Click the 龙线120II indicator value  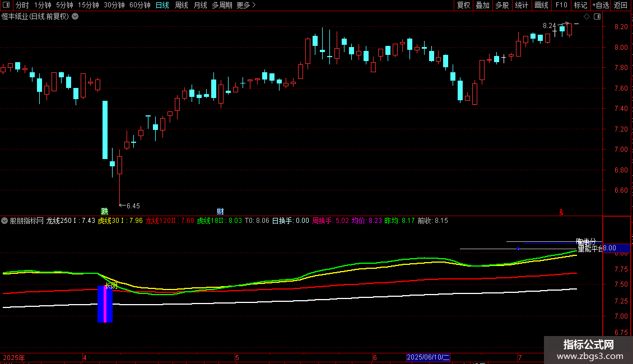170,221
